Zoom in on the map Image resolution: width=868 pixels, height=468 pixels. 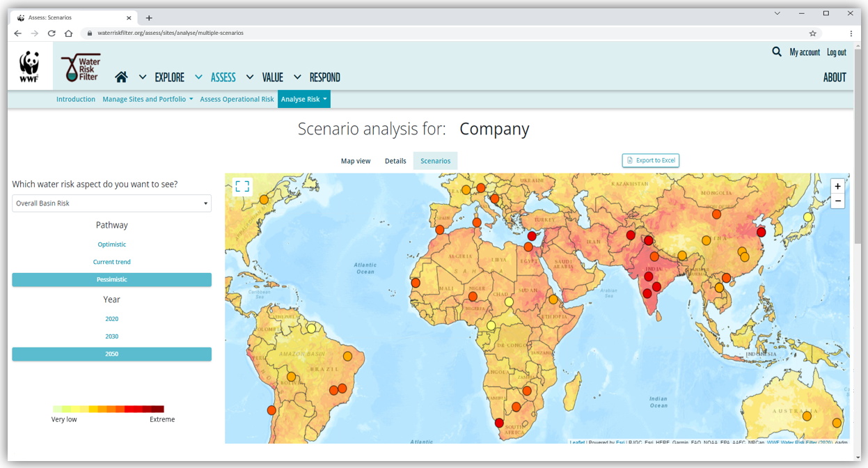point(837,186)
